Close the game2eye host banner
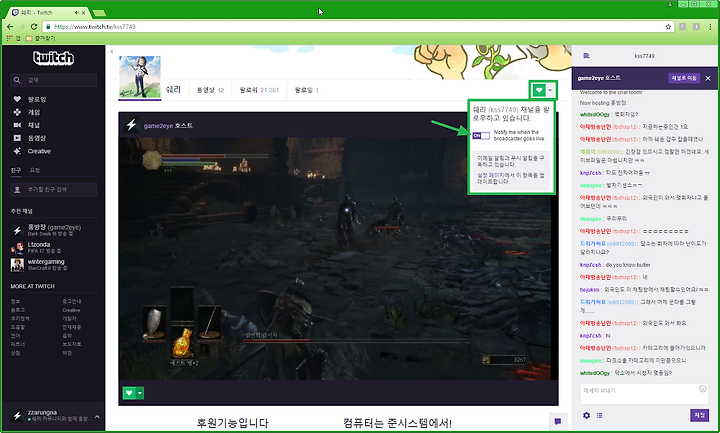 tap(708, 79)
